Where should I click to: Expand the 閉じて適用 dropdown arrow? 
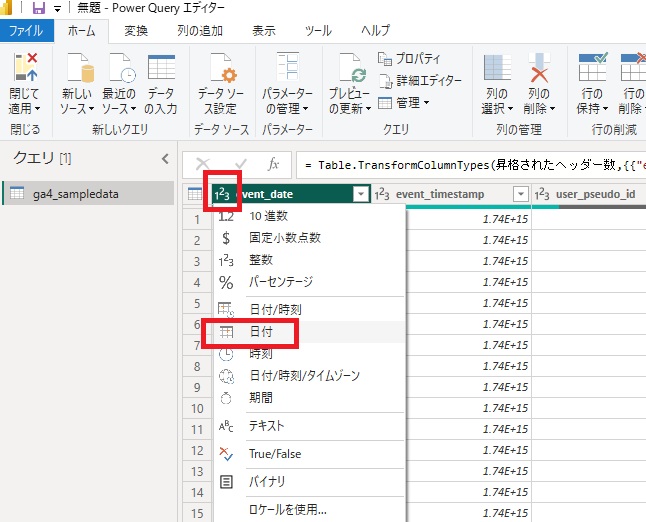37,109
